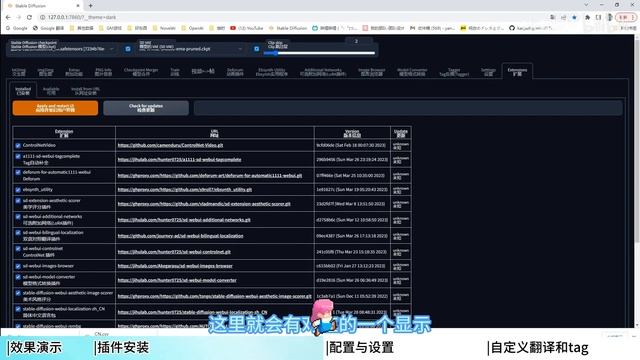
Task: Click the Extension column header
Action: click(x=64, y=133)
